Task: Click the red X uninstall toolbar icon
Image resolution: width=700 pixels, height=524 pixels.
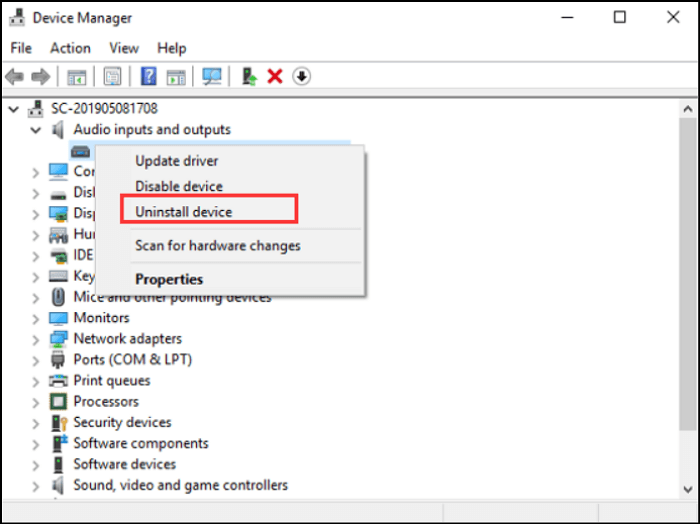Action: [x=275, y=77]
